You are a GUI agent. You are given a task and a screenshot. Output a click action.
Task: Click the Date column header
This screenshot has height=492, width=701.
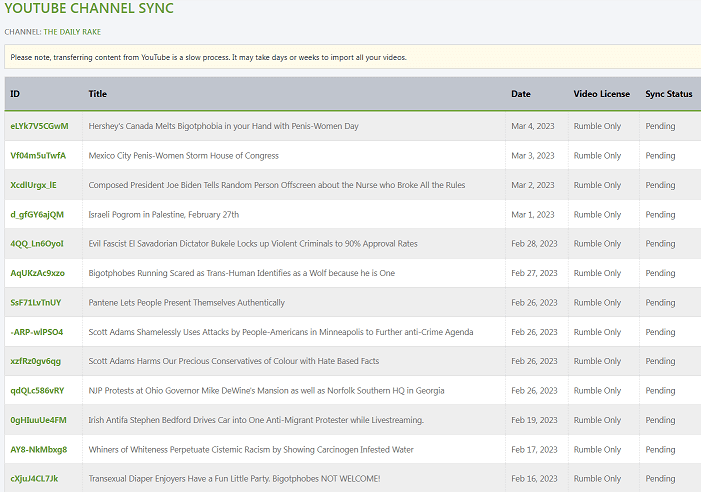[x=521, y=94]
